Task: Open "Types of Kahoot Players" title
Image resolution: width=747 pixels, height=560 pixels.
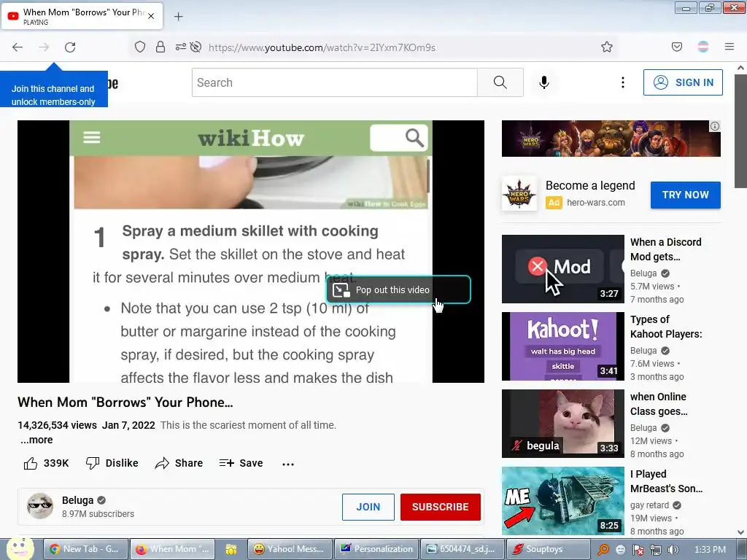Action: (x=666, y=327)
